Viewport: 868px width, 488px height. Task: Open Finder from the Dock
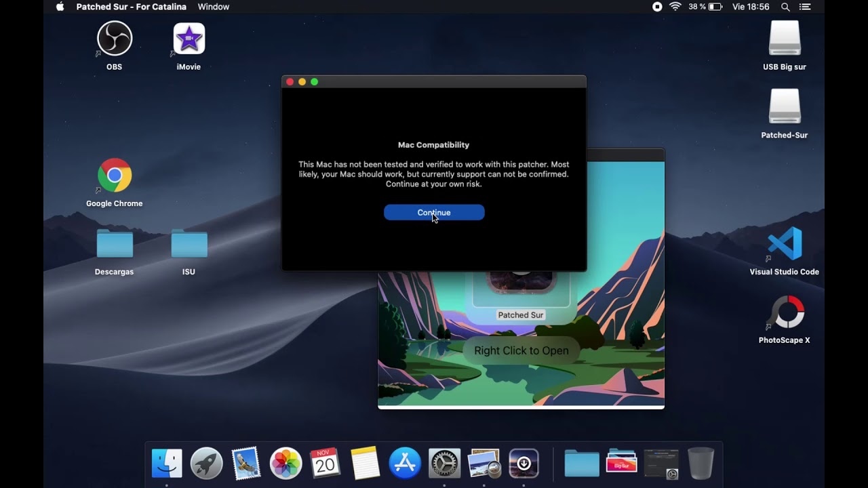pos(167,464)
